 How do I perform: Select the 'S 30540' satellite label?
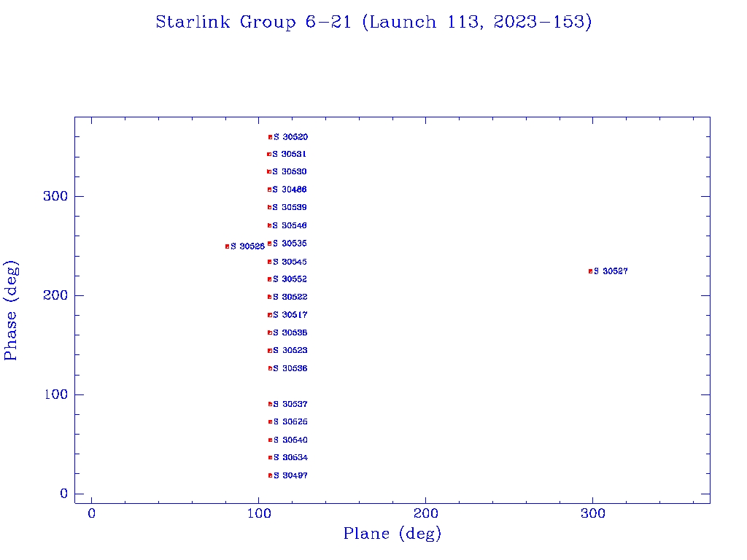[290, 440]
